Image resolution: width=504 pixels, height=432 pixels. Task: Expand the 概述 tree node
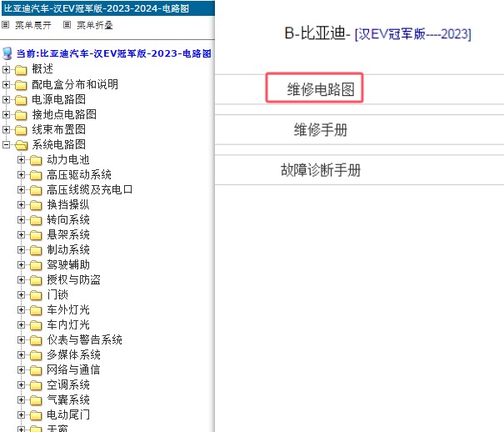[6, 69]
